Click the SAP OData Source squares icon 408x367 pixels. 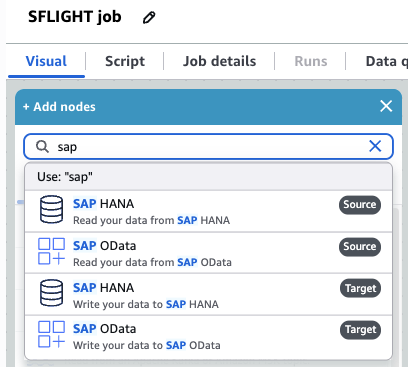51,251
